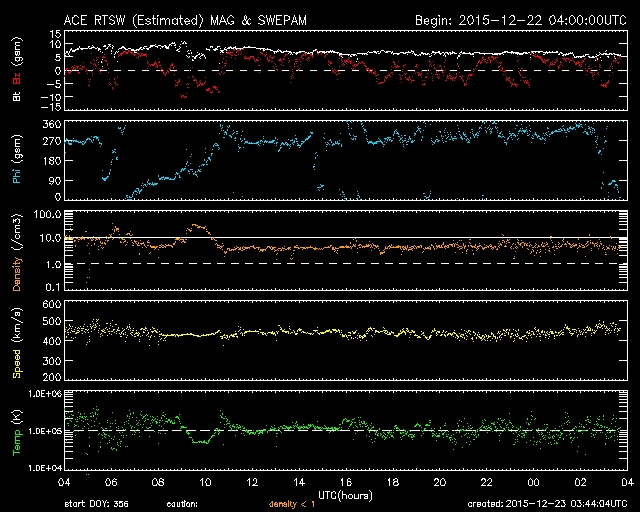The image size is (640, 512).
Task: Click the 1.0E+06 tick on the Temp axis
Action: 44,395
